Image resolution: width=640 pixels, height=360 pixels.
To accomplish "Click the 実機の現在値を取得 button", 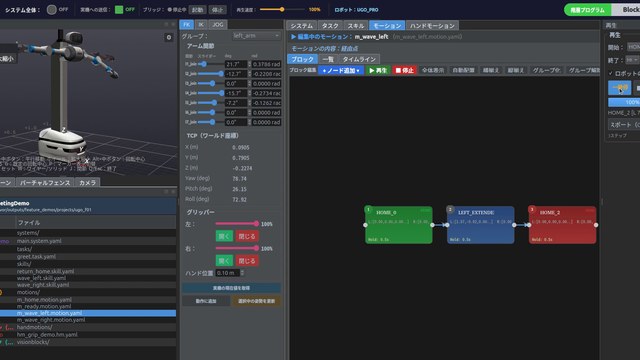I will [231, 288].
